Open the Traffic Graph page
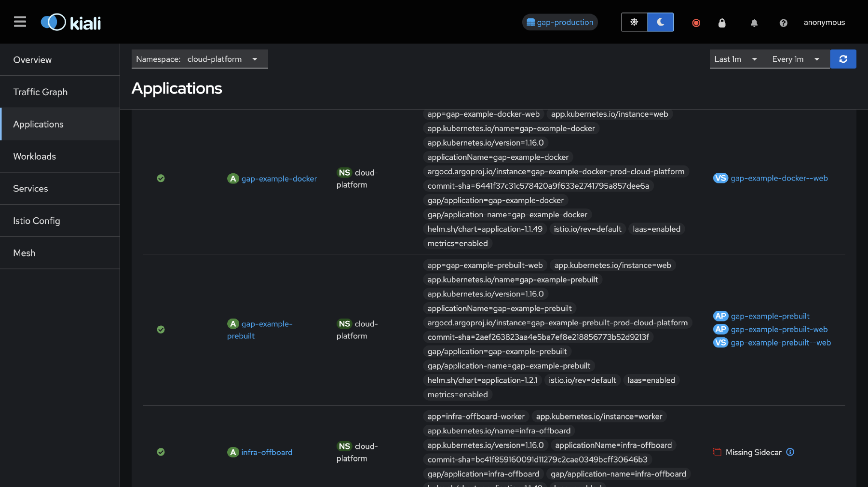The width and height of the screenshot is (868, 487). pos(60,92)
